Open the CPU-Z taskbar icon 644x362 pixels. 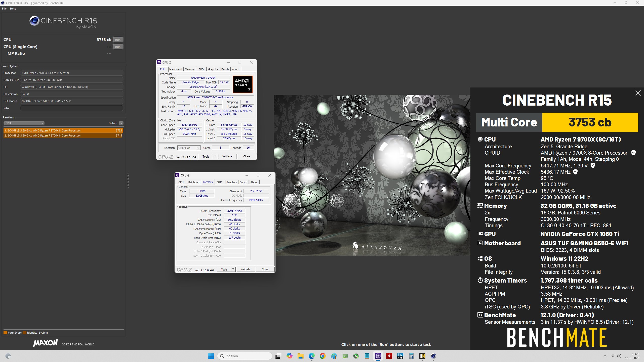378,356
